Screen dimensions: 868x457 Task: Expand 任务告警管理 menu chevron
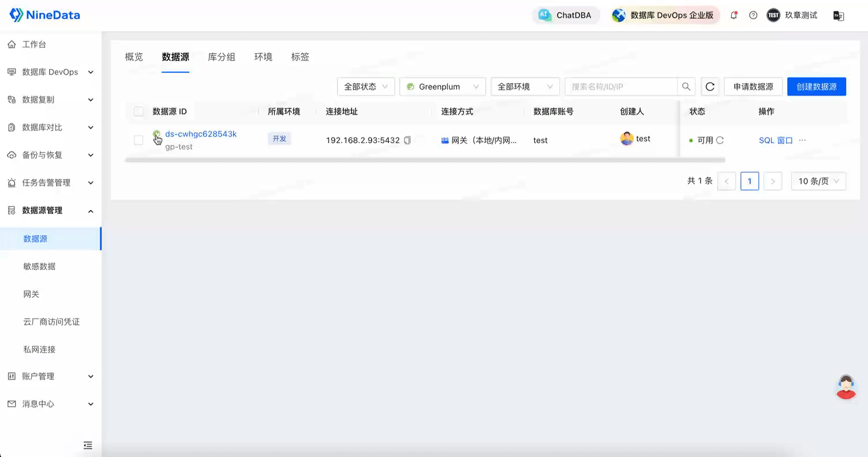91,183
